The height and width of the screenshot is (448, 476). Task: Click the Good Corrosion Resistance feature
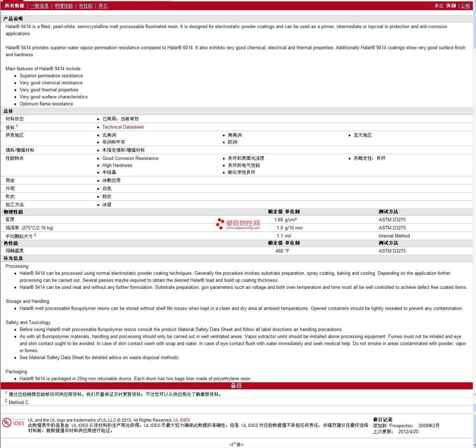coord(130,158)
